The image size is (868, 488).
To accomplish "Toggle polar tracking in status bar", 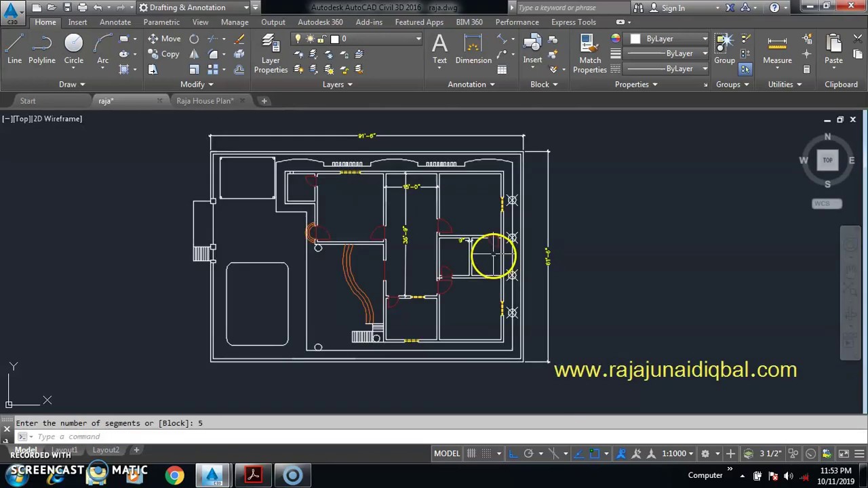I will pyautogui.click(x=528, y=453).
